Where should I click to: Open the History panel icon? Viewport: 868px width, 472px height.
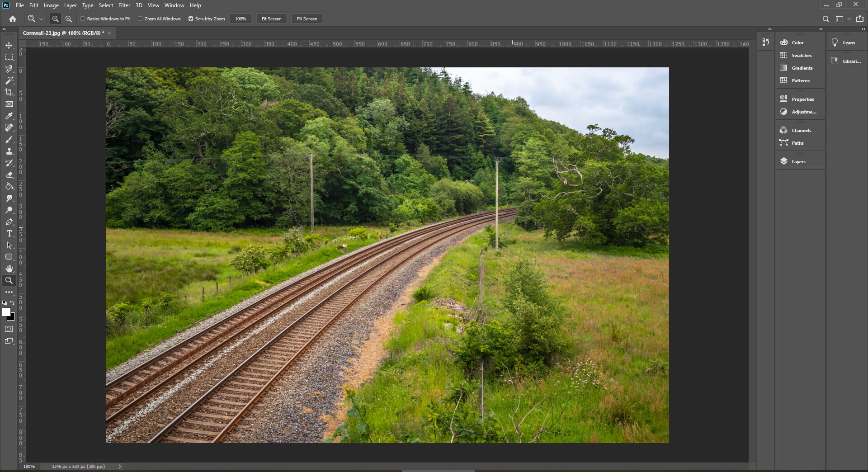click(765, 42)
